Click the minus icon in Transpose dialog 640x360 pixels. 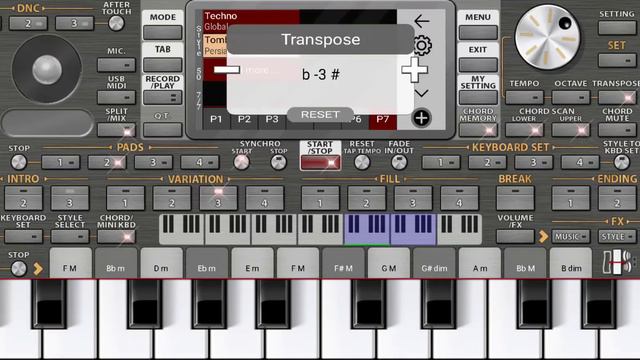[x=227, y=69]
